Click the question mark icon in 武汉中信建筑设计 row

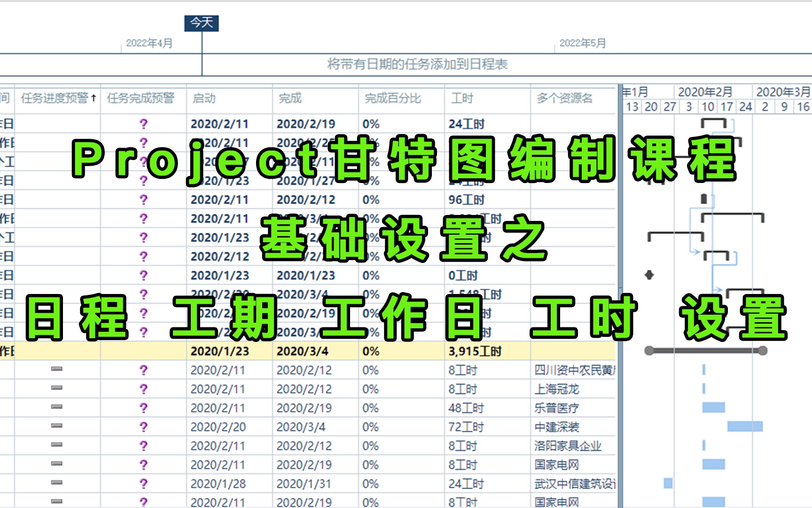(x=143, y=484)
